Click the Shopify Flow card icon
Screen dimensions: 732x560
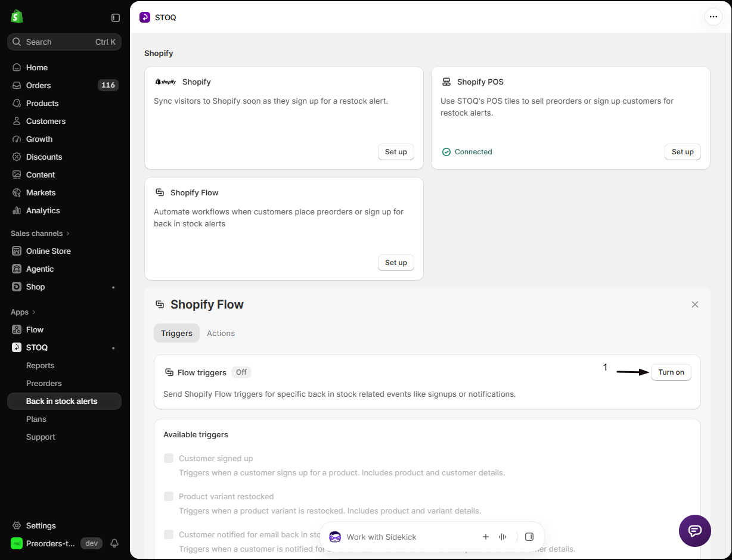tap(160, 192)
